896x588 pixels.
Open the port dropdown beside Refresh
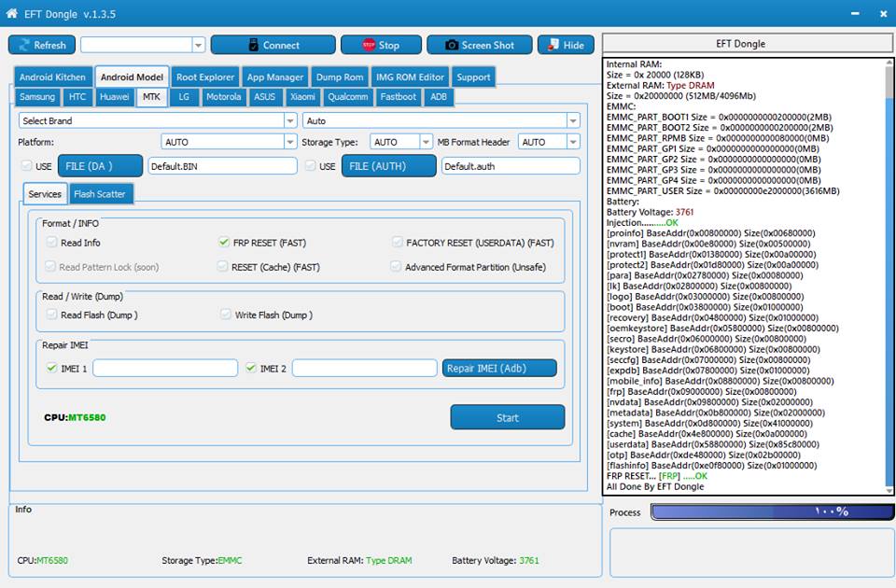[198, 45]
